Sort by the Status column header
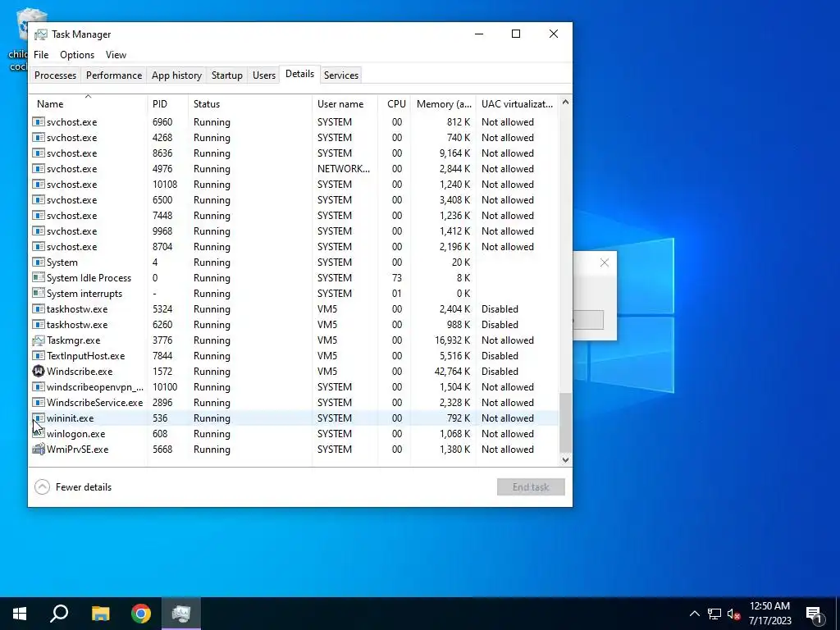Screen dimensions: 840x630 pyautogui.click(x=250, y=104)
